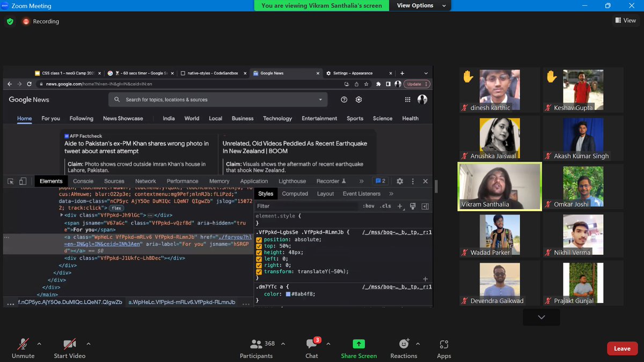
Task: Open Google News settings gear
Action: [358, 100]
